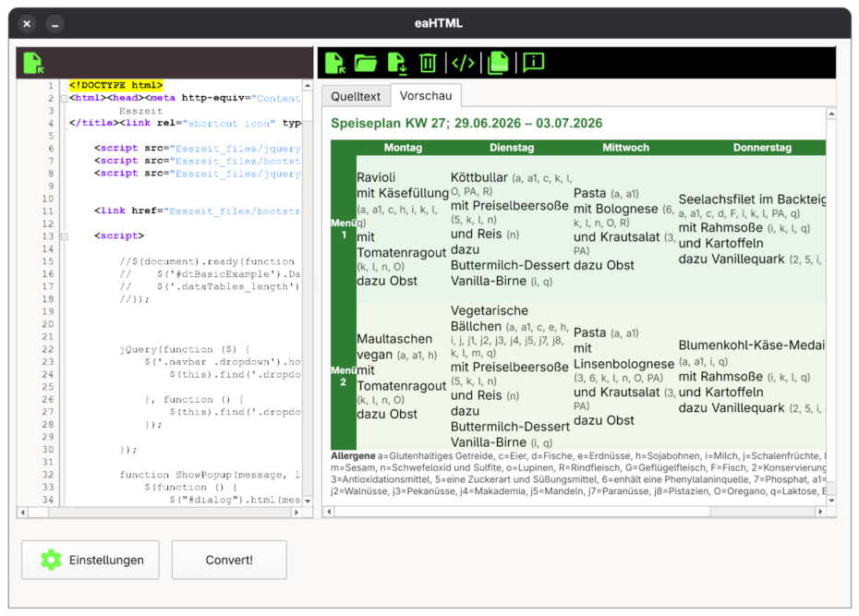Screen dimensions: 859x616
Task: Click the Allergene legend label
Action: pos(353,456)
